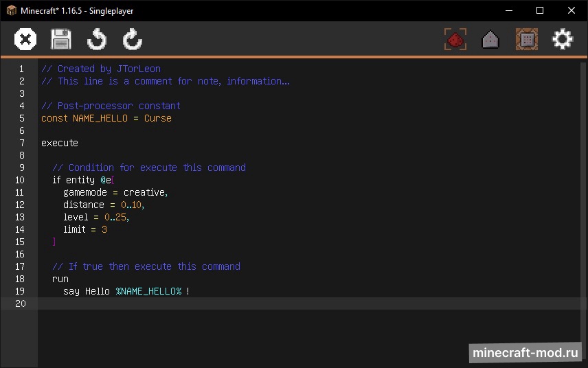This screenshot has width=588, height=368.
Task: Click the 'execute' keyword on line 7
Action: (x=60, y=143)
